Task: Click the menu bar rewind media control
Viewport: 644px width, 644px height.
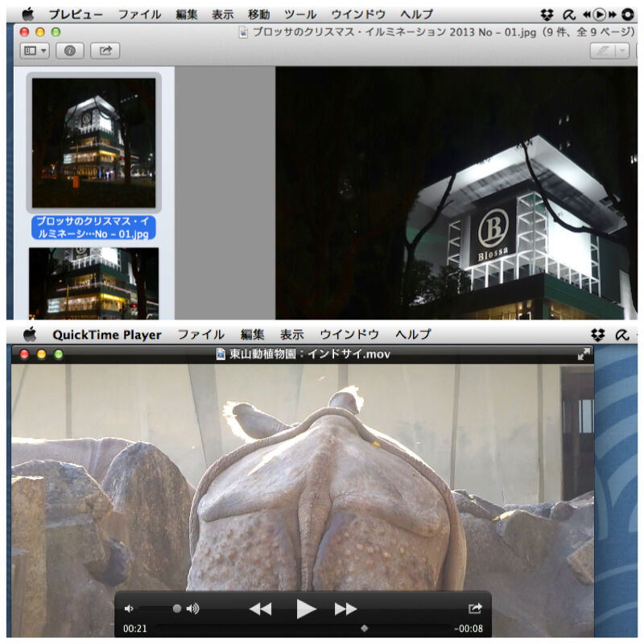Action: point(587,14)
